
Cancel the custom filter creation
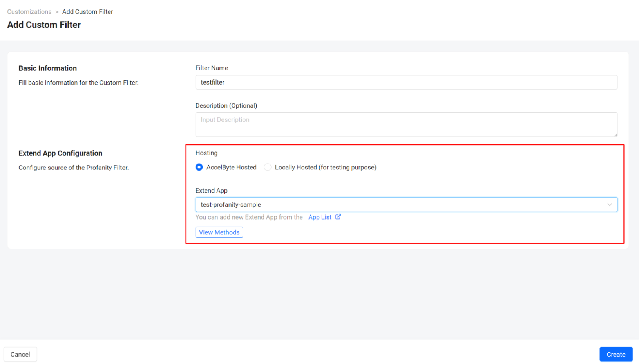pyautogui.click(x=20, y=354)
